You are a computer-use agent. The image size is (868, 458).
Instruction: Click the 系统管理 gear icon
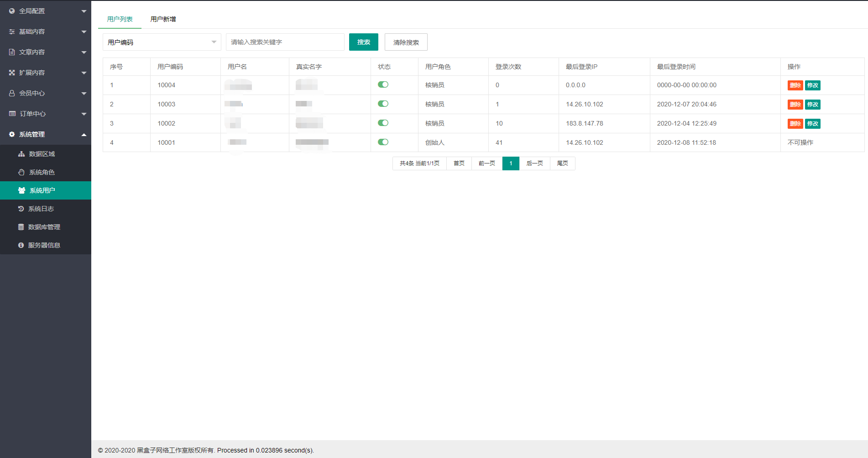[x=12, y=134]
